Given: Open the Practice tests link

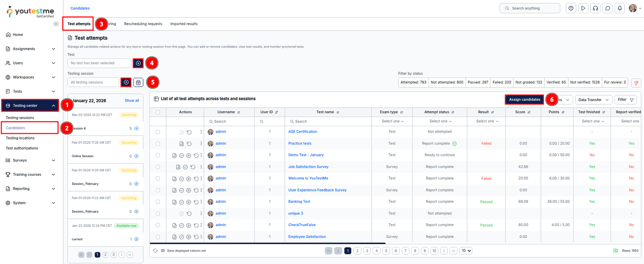Looking at the screenshot, I should (x=299, y=143).
